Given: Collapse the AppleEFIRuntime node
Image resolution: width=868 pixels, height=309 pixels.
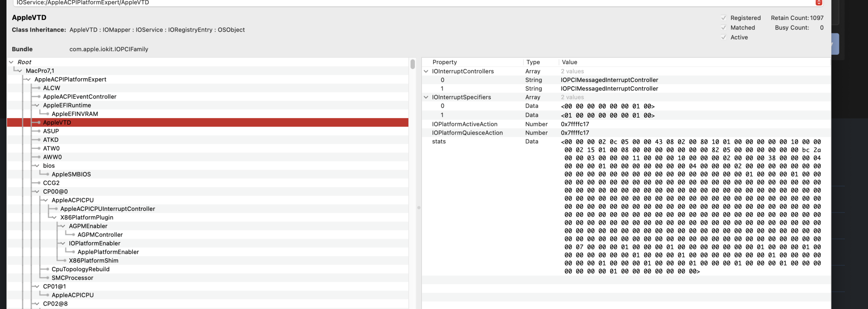Looking at the screenshot, I should [37, 105].
